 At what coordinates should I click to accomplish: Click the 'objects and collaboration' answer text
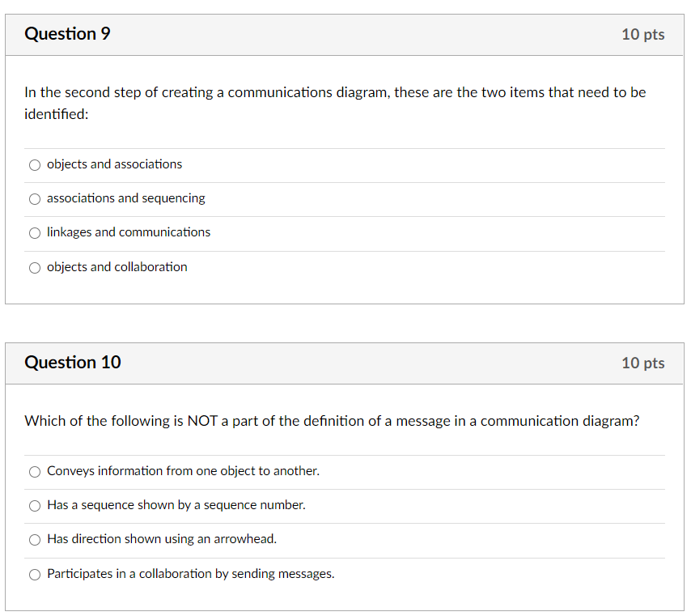[117, 267]
